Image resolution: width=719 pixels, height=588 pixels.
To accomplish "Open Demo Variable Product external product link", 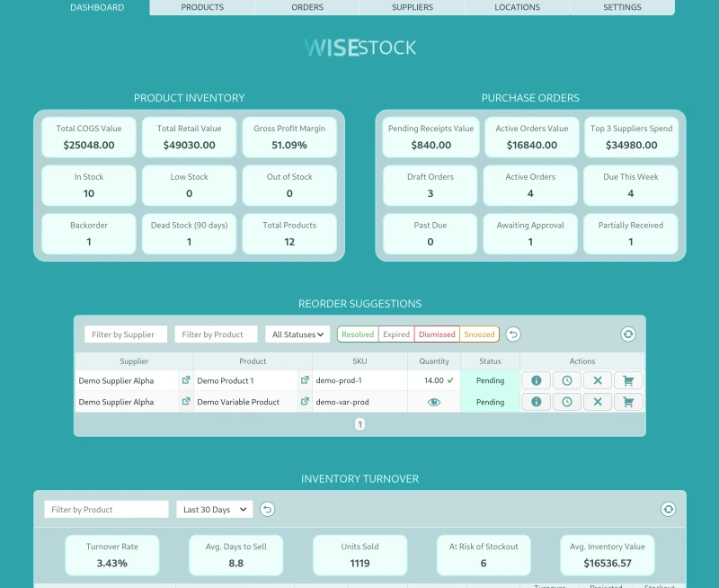I will (305, 401).
